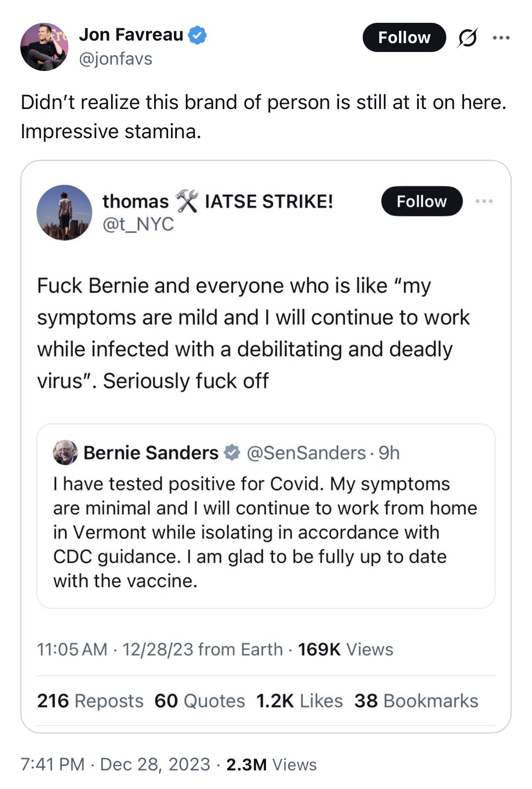View the 1.2K Likes count

299,701
